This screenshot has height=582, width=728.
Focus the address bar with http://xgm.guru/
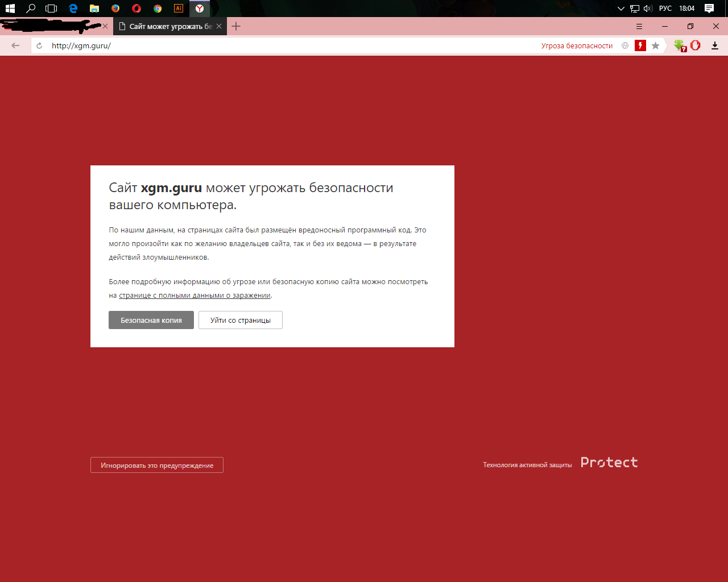284,45
